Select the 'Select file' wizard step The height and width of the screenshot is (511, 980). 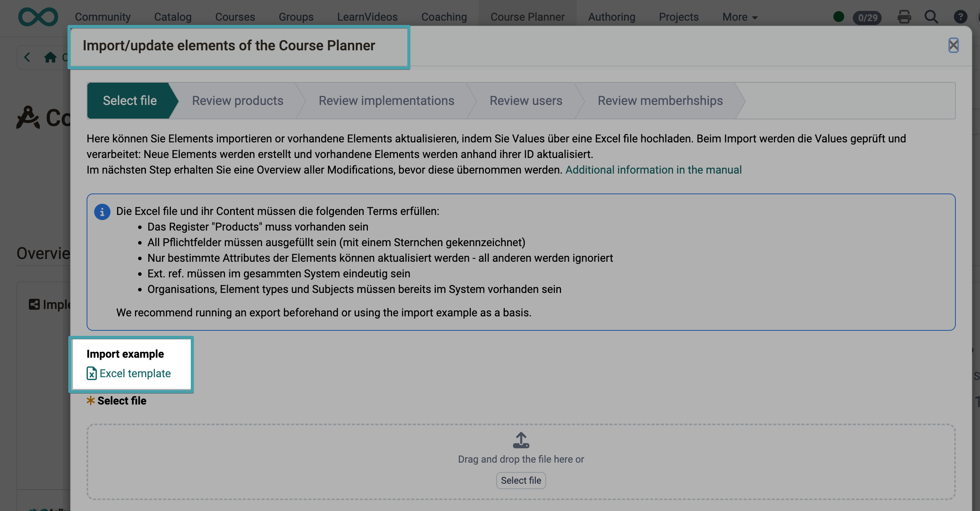[130, 101]
